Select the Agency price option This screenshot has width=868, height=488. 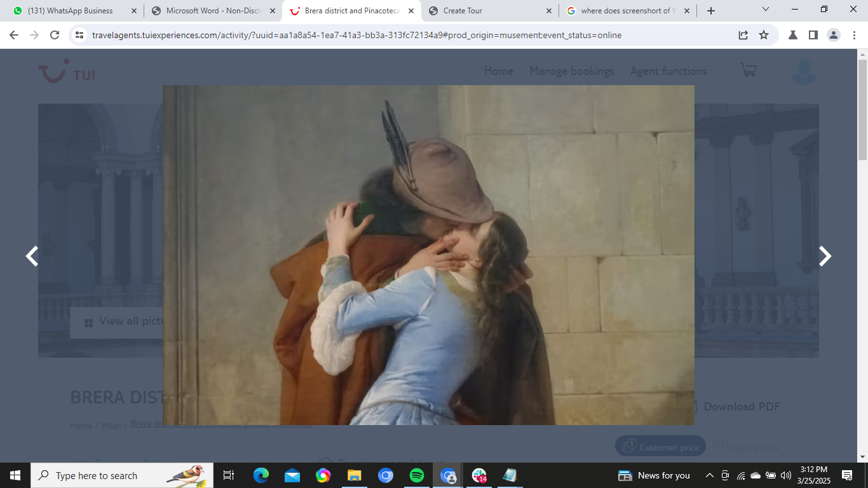tap(747, 447)
